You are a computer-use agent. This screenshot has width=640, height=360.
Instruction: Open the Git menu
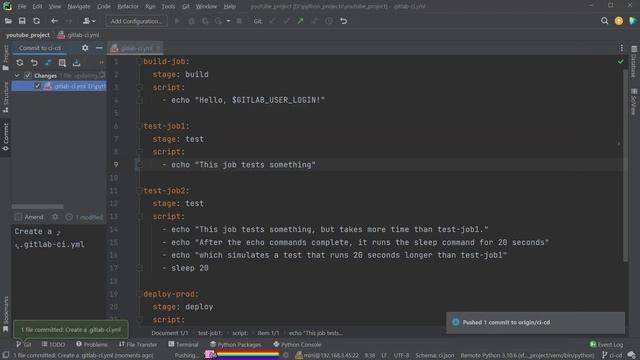[x=186, y=7]
